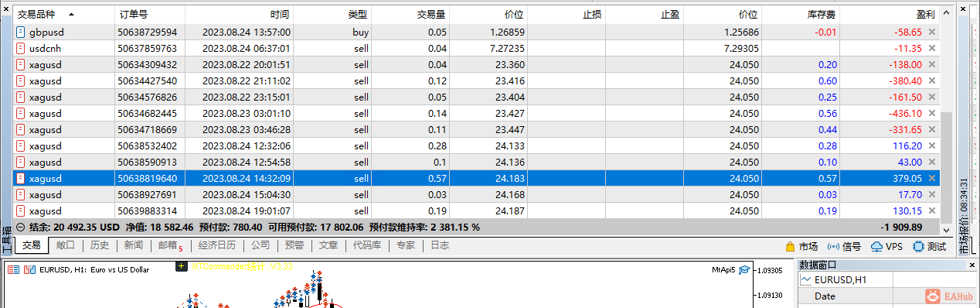This screenshot has width=980, height=308.
Task: Click the MtApi5 expert hat icon
Action: (744, 269)
